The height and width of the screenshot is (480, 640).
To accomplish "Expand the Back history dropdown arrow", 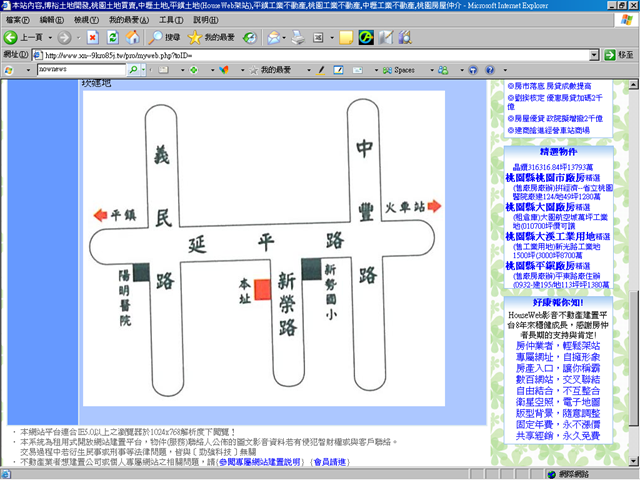I will pos(50,38).
